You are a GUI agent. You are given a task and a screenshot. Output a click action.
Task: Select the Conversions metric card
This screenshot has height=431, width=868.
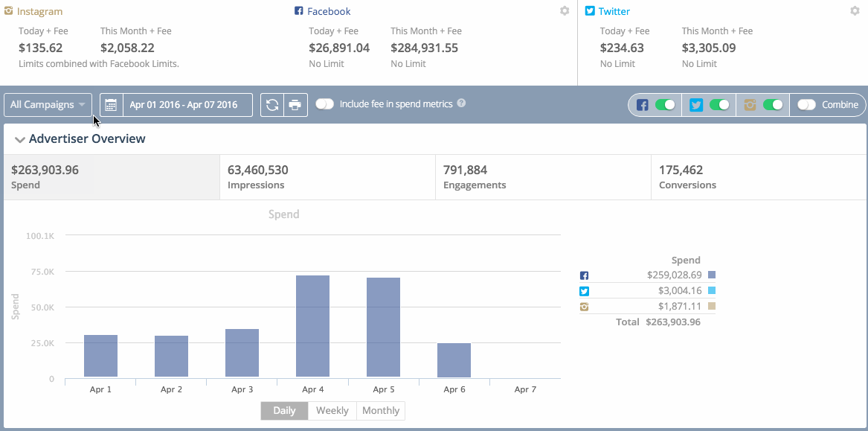point(759,176)
